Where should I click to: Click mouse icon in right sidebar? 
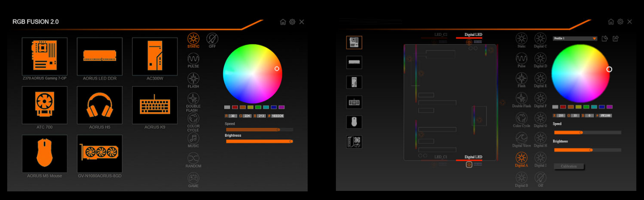tap(354, 122)
